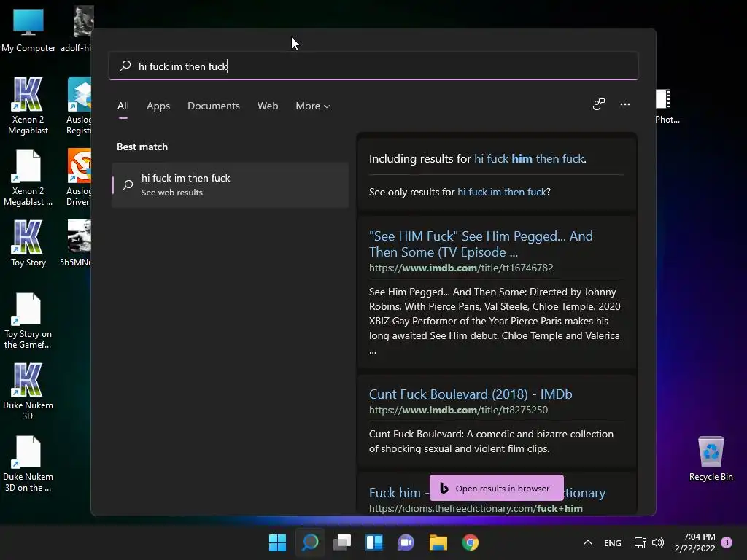Expand the More filter dropdown
This screenshot has width=747, height=560.
(312, 106)
